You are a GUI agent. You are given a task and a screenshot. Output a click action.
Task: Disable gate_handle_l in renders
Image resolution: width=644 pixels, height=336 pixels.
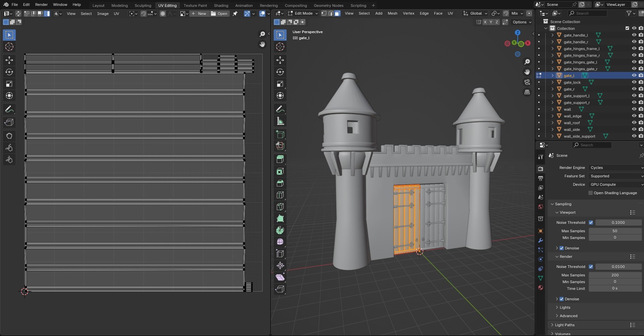point(641,35)
